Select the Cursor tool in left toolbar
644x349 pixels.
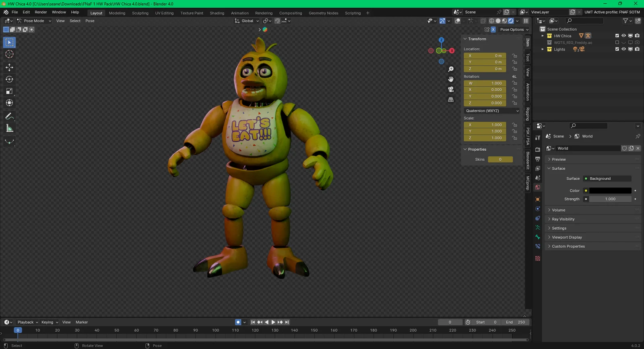pos(9,54)
